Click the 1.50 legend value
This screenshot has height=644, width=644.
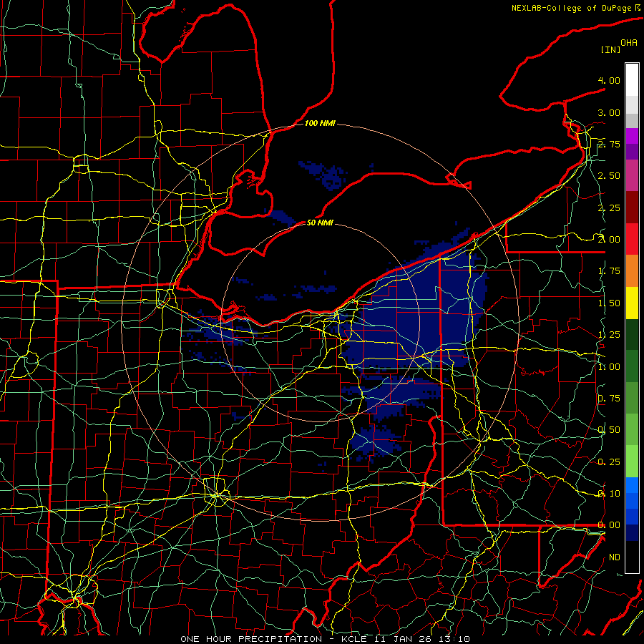609,303
